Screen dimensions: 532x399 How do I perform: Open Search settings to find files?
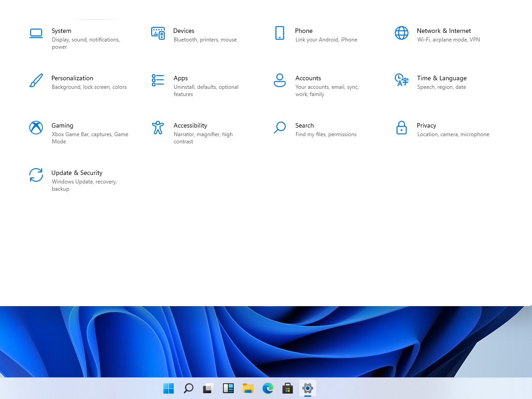(x=304, y=125)
